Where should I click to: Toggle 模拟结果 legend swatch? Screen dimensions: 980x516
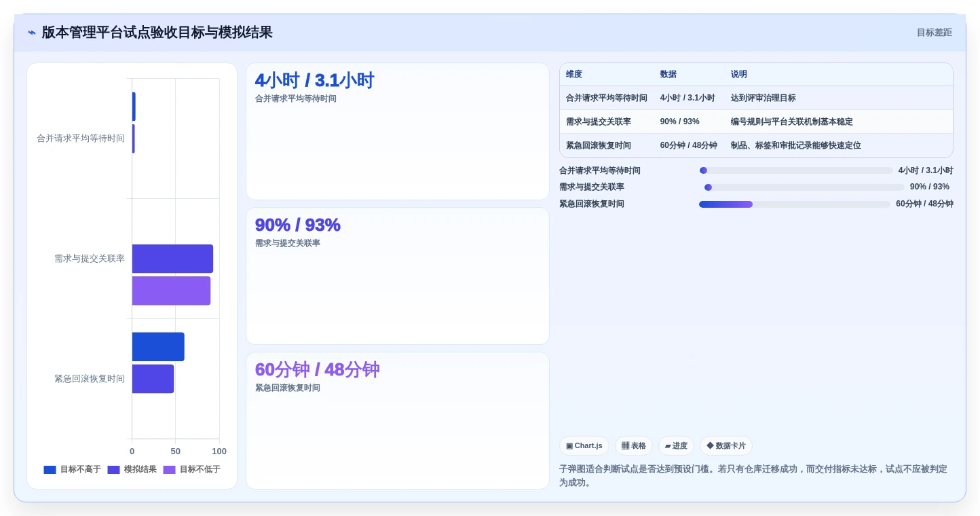[113, 470]
